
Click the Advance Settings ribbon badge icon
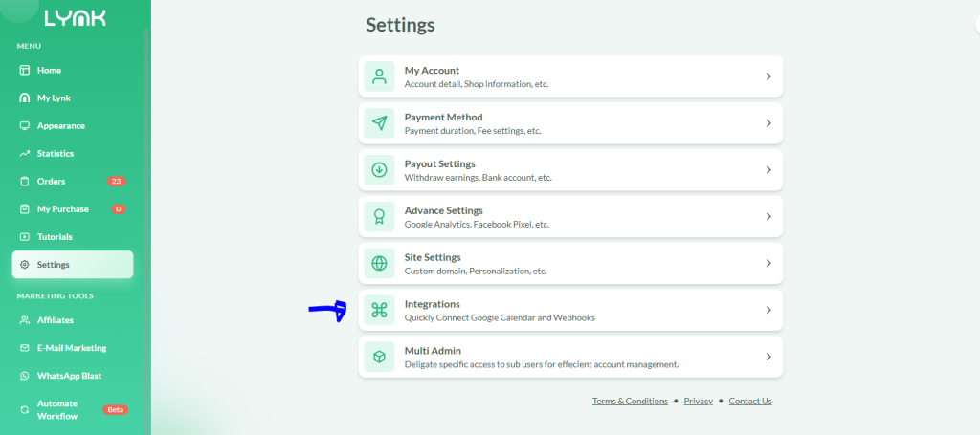coord(380,217)
